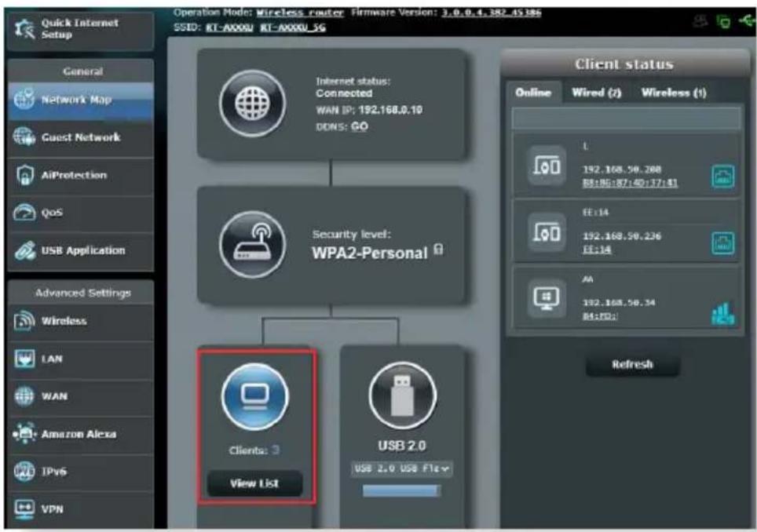Open LAN settings
Viewport: 757px width, 532px height.
pos(81,359)
